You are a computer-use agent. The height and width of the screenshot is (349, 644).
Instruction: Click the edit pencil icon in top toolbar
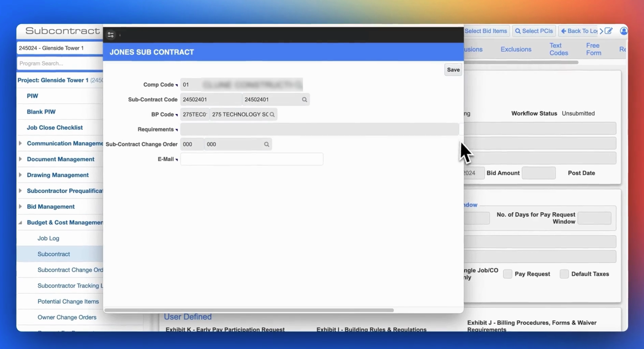609,31
